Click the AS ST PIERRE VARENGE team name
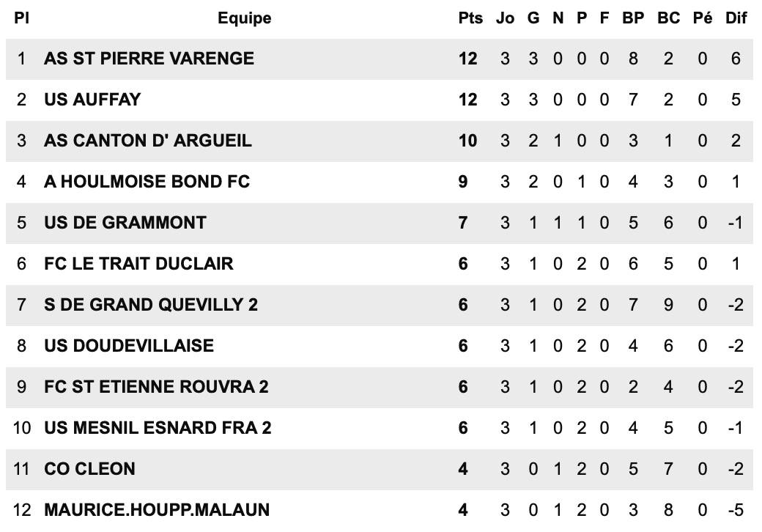Image resolution: width=762 pixels, height=532 pixels. click(149, 59)
